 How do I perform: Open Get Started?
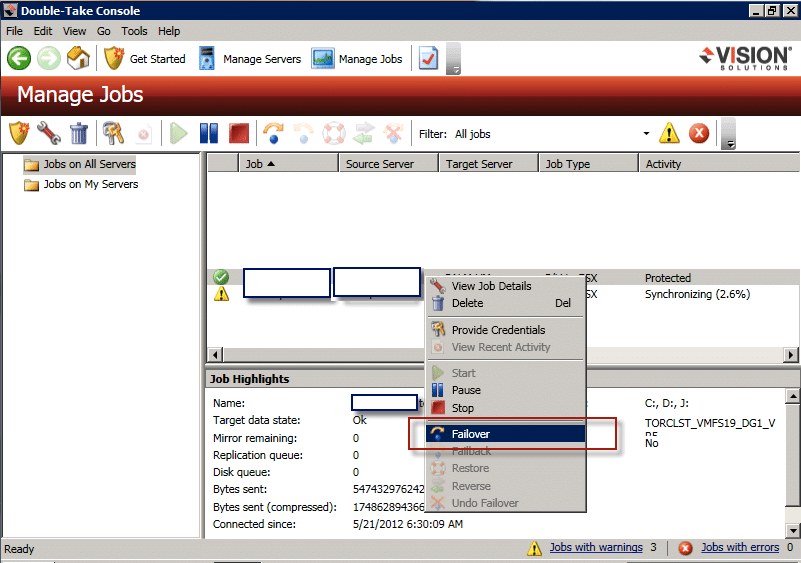145,59
